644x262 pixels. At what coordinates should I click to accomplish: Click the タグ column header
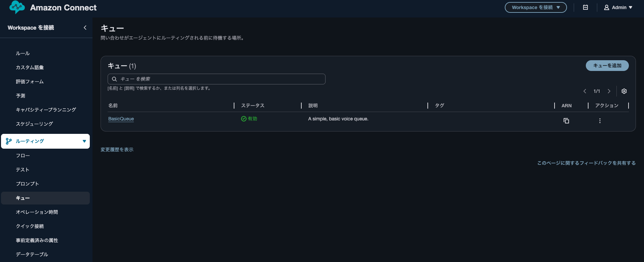pos(440,106)
